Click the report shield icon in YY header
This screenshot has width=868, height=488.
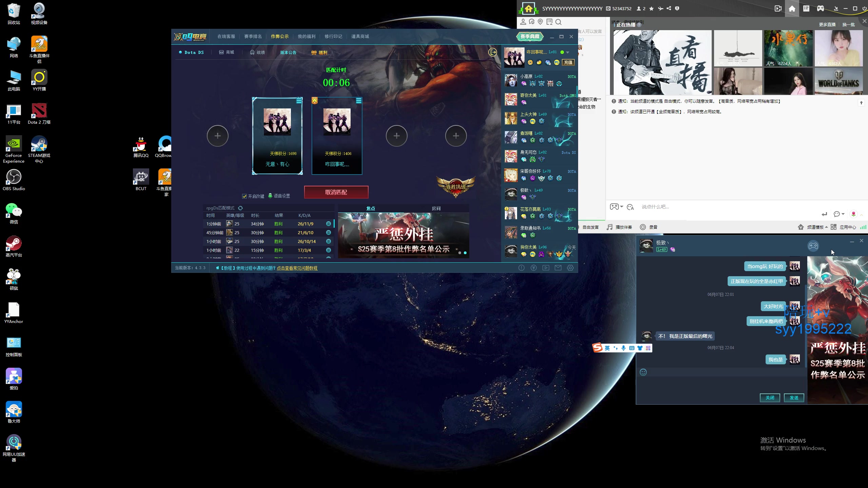pos(677,8)
